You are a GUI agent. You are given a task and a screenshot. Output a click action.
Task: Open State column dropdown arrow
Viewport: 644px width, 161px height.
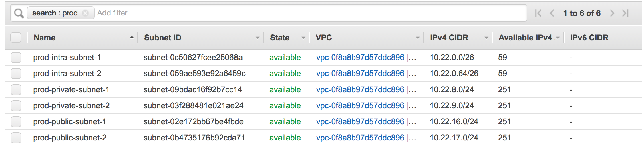tap(303, 38)
